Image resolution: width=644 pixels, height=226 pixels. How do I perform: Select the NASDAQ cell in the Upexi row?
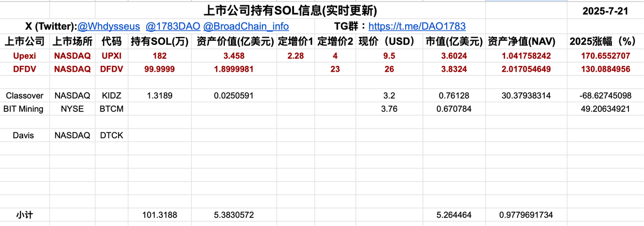(72, 56)
